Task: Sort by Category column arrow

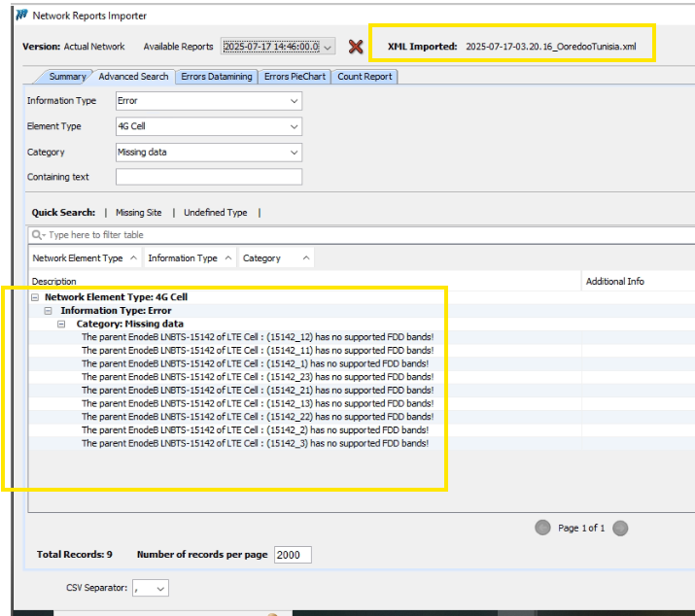Action: click(x=306, y=258)
